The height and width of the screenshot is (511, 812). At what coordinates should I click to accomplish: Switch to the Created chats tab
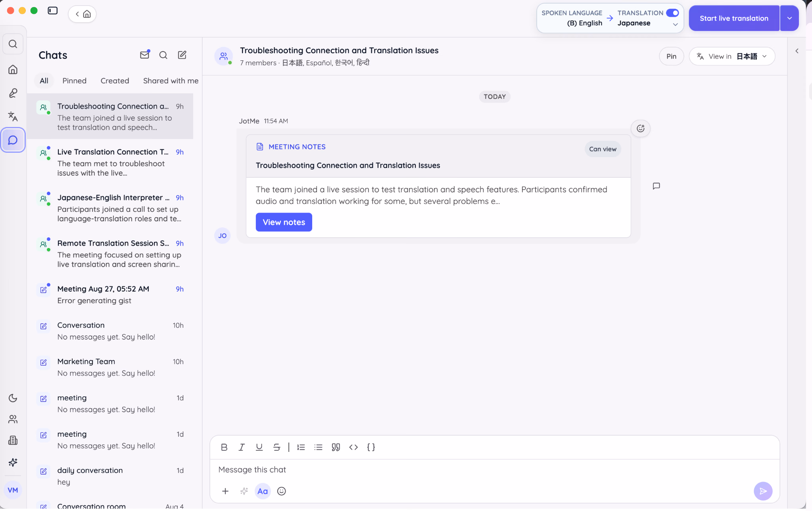pyautogui.click(x=115, y=81)
